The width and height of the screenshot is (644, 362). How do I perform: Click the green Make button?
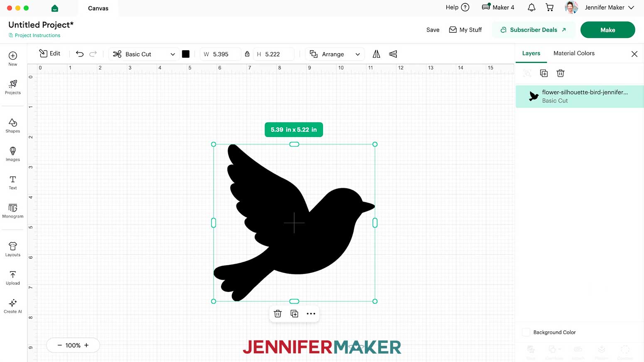point(607,30)
